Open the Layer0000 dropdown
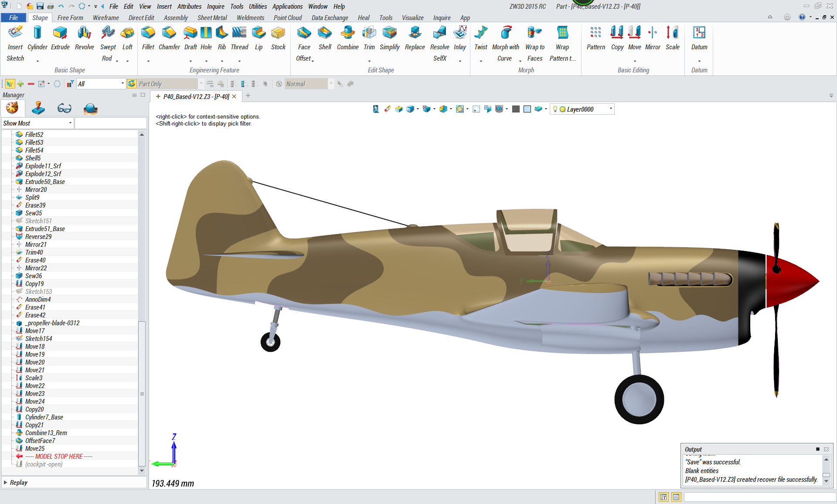The width and height of the screenshot is (837, 504). point(610,109)
